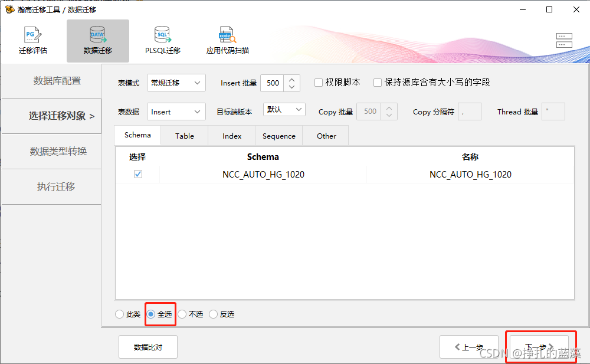Open the 迁移评估 migration assessment tool
590x364 pixels.
(32, 41)
